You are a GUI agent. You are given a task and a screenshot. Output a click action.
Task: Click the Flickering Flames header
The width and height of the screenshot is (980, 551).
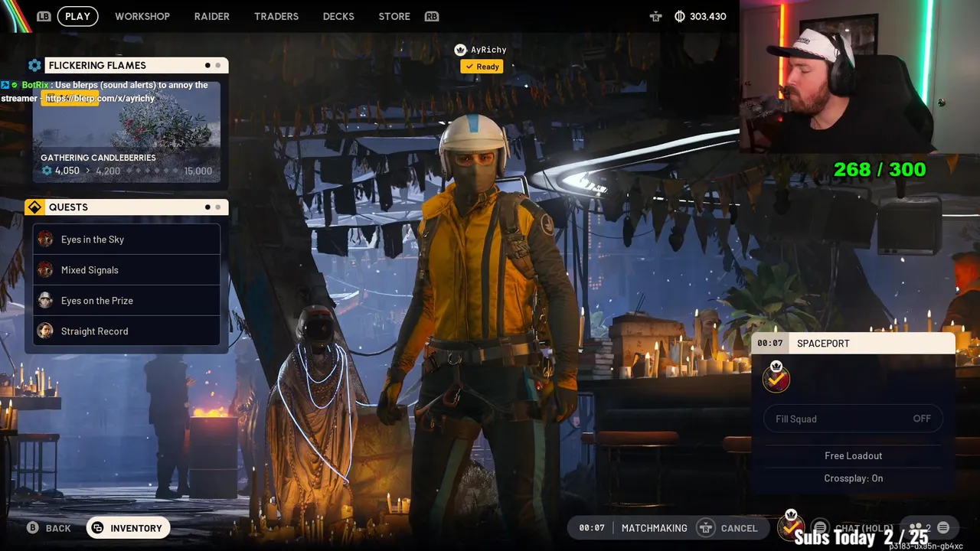(136, 65)
